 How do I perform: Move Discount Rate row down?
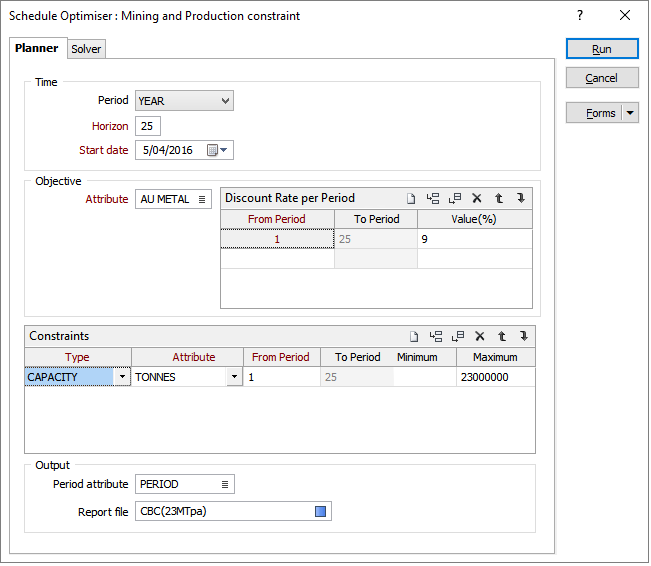[521, 198]
